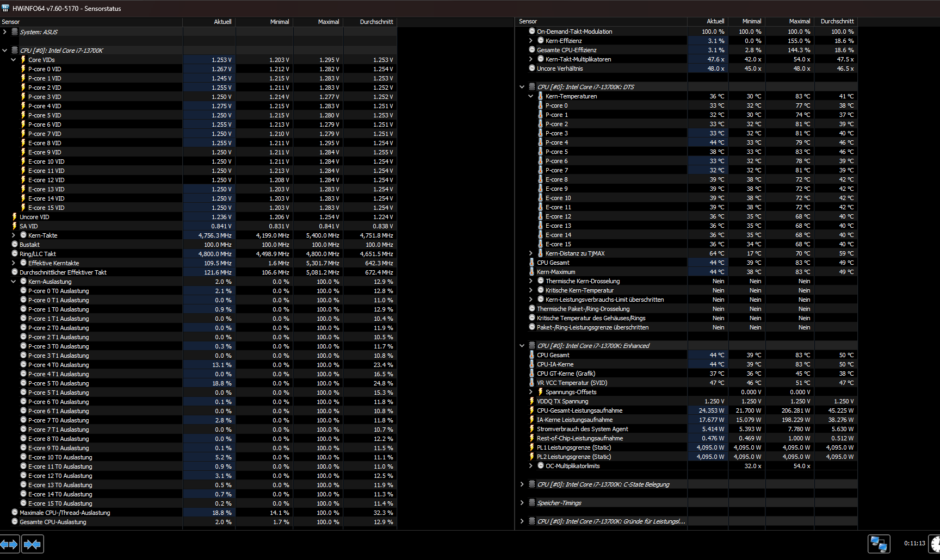Click the round icon beside Bustakt
This screenshot has width=940, height=560.
[x=15, y=245]
